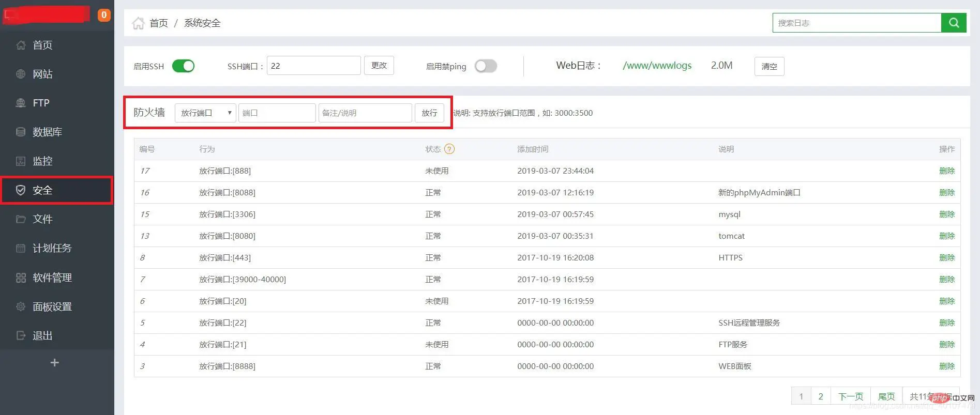Click the green search magnifier button
The width and height of the screenshot is (980, 415).
tap(954, 23)
